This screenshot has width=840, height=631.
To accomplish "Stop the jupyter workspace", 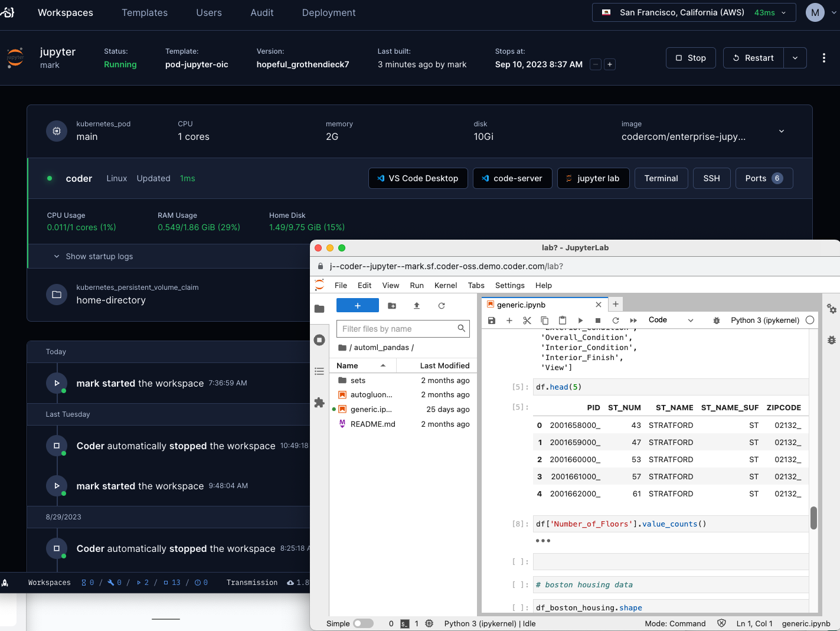I will pyautogui.click(x=691, y=58).
